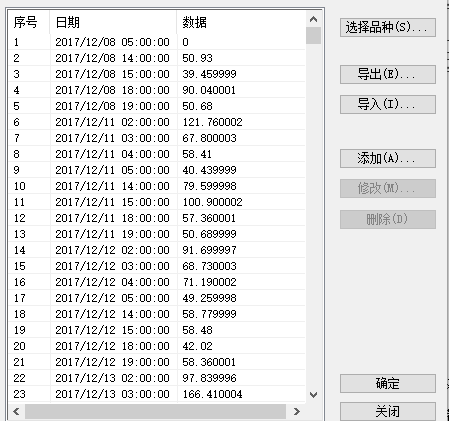Select the value 79.599998

[x=209, y=186]
